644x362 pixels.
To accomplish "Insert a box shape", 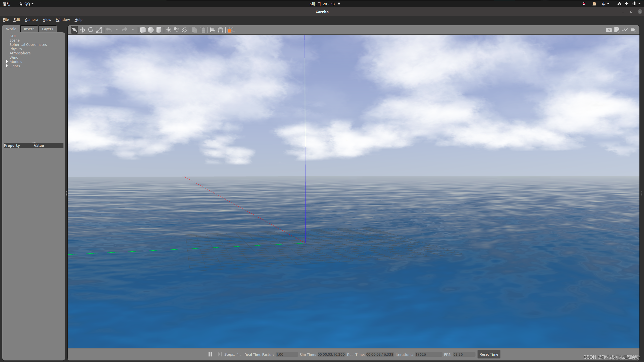I will (x=143, y=30).
